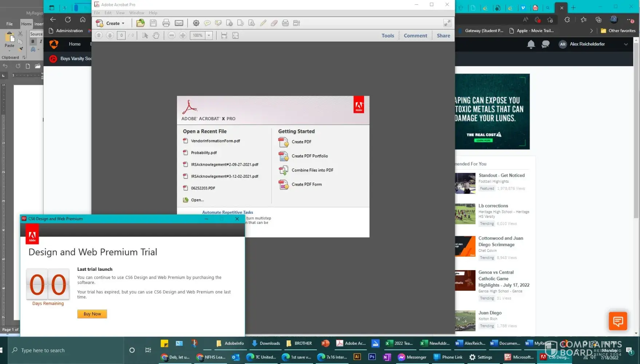640x364 pixels.
Task: Click the zoom in plus icon
Action: tap(183, 35)
